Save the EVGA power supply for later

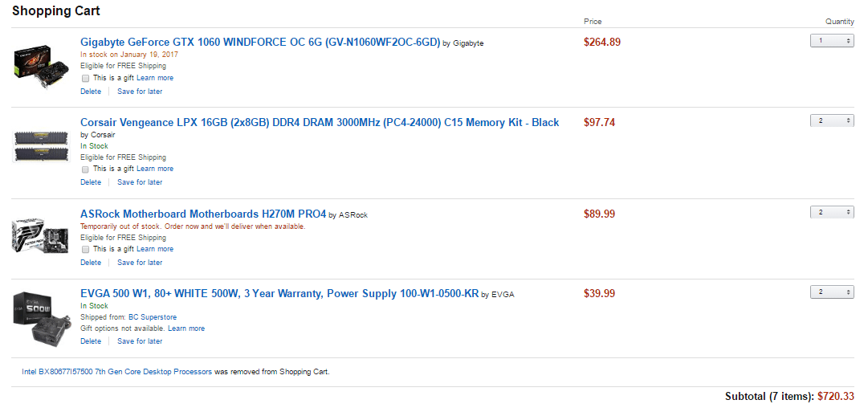pyautogui.click(x=140, y=341)
